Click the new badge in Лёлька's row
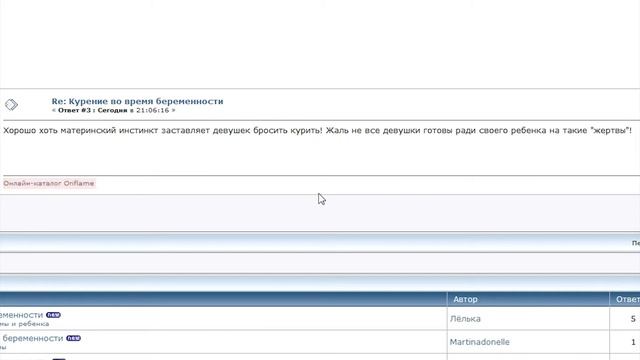 53,315
